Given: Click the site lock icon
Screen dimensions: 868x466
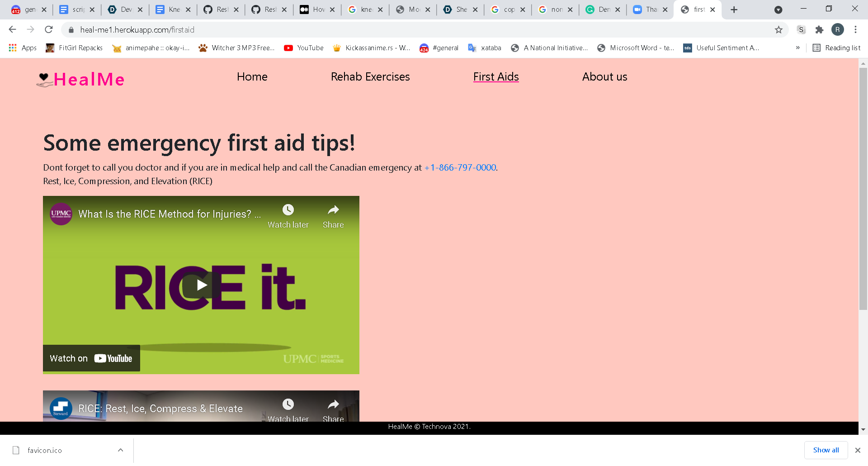Looking at the screenshot, I should tap(71, 30).
